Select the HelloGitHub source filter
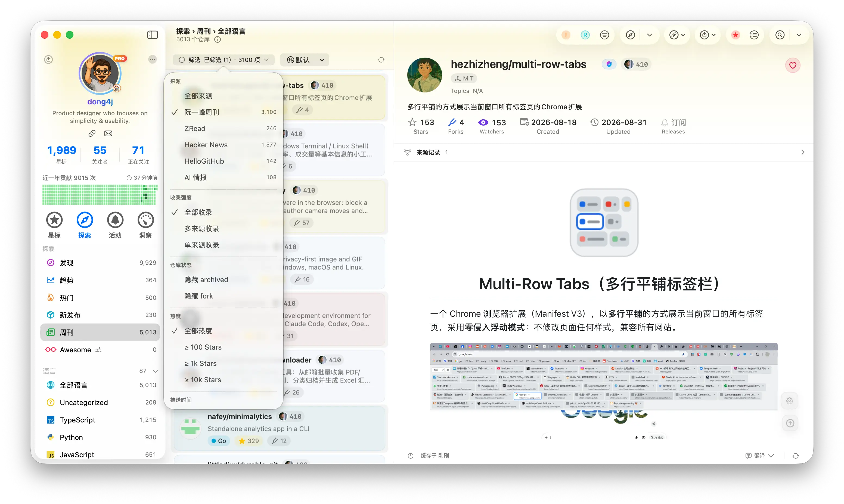Image resolution: width=844 pixels, height=504 pixels. pyautogui.click(x=224, y=161)
